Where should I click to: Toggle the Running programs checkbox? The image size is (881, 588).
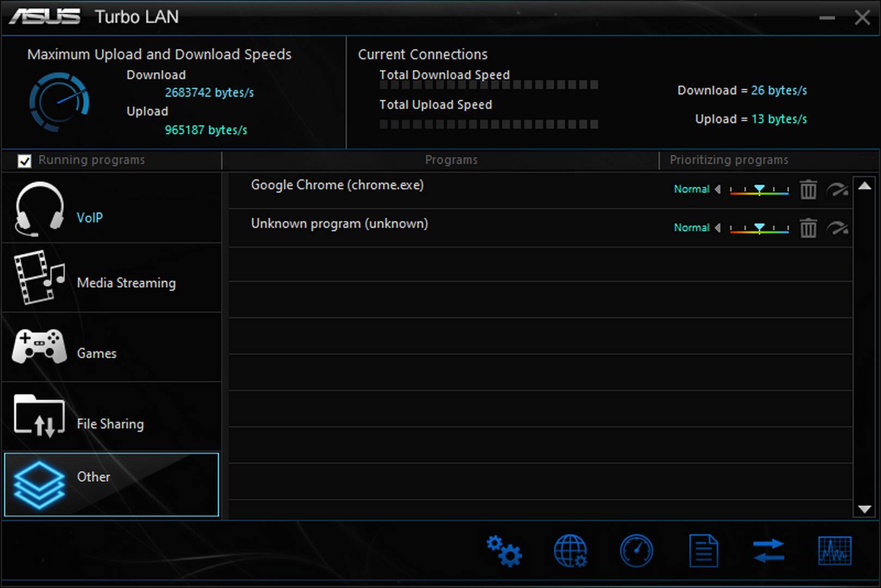(24, 161)
